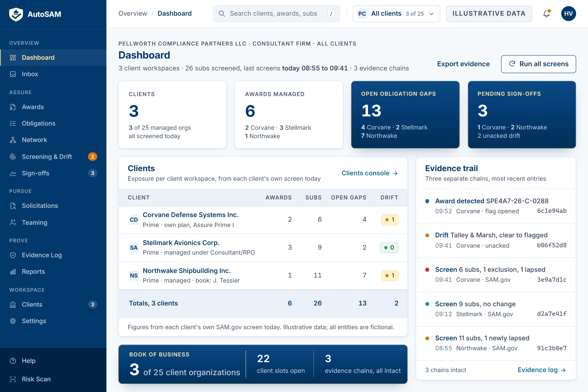Viewport: 588px width, 392px height.
Task: Click the Dashboard grid icon in sidebar
Action: click(13, 57)
